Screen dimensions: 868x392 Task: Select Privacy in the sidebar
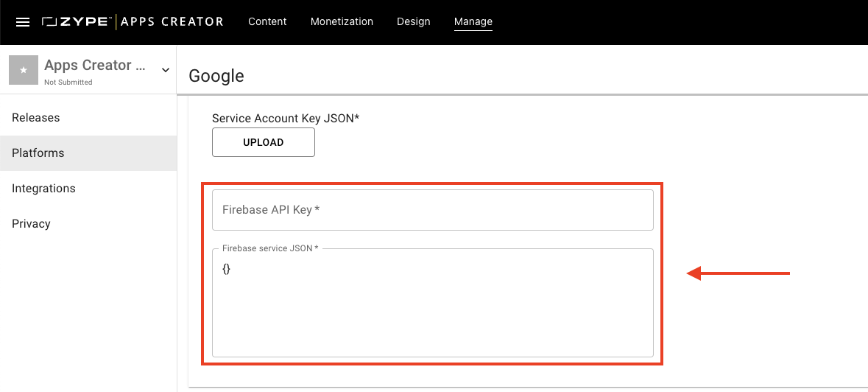pyautogui.click(x=88, y=224)
